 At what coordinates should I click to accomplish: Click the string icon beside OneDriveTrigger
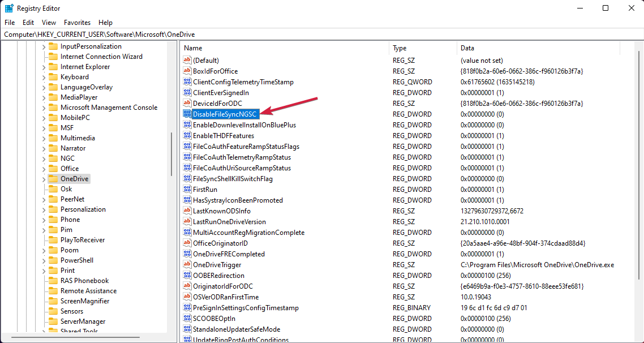pos(187,264)
